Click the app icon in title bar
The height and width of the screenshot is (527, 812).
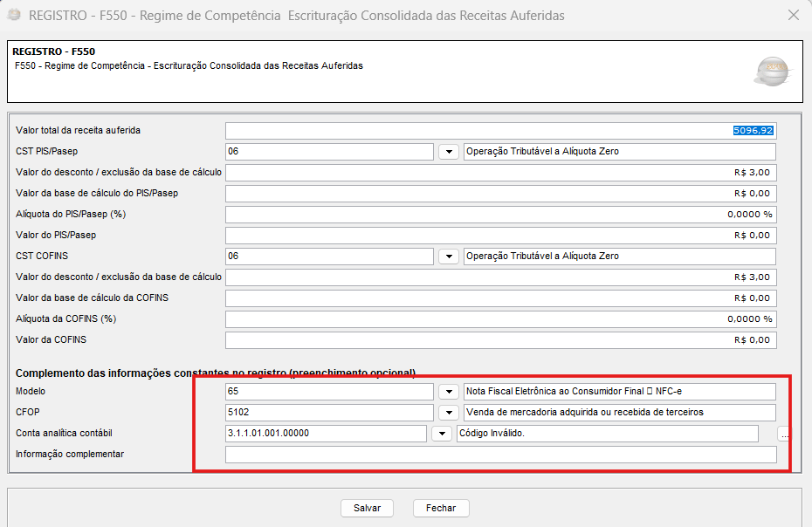(x=15, y=15)
